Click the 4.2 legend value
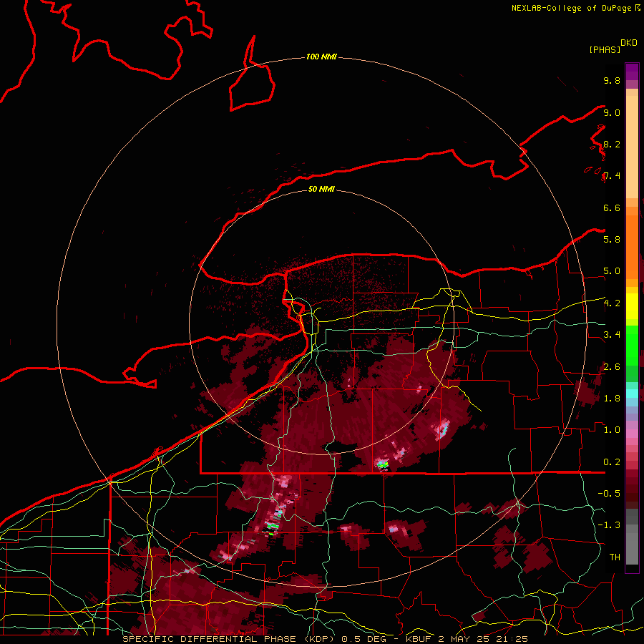The image size is (644, 644). point(612,303)
